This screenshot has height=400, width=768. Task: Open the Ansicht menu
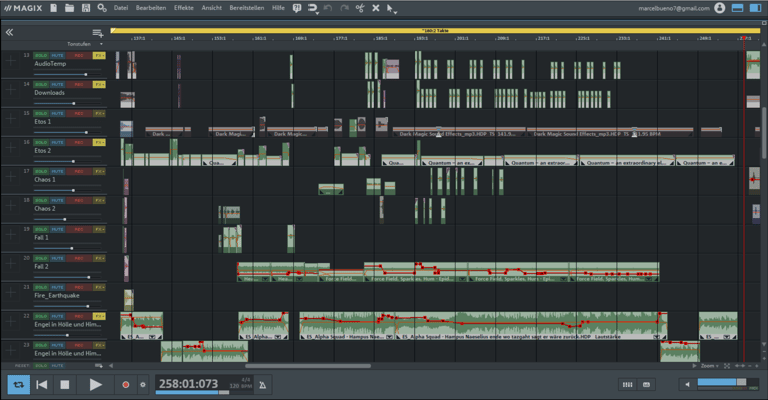pyautogui.click(x=212, y=8)
